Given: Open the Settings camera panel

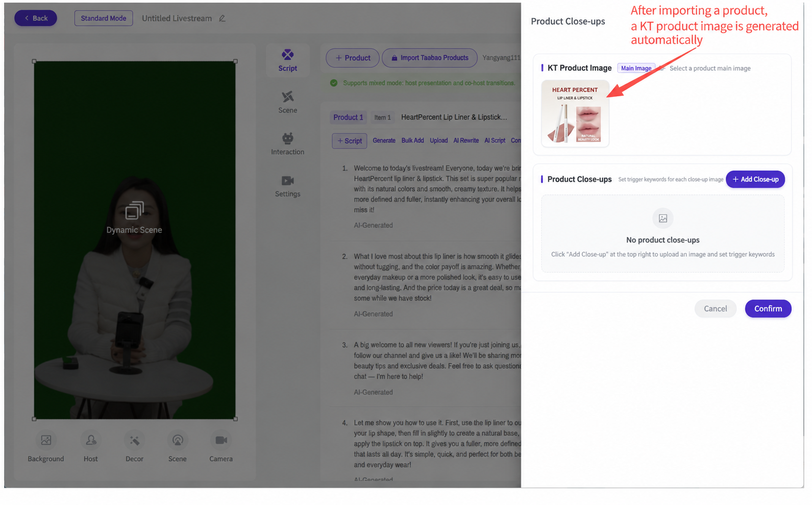Looking at the screenshot, I should tap(287, 186).
